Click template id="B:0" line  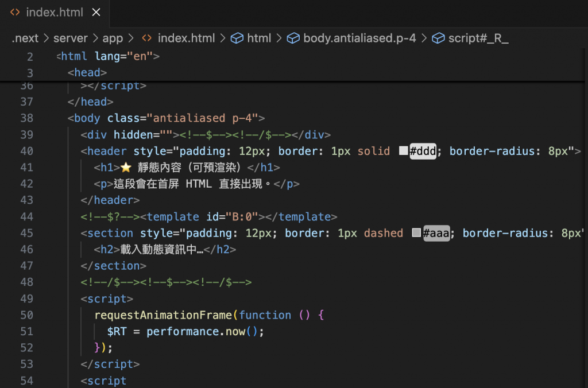209,217
